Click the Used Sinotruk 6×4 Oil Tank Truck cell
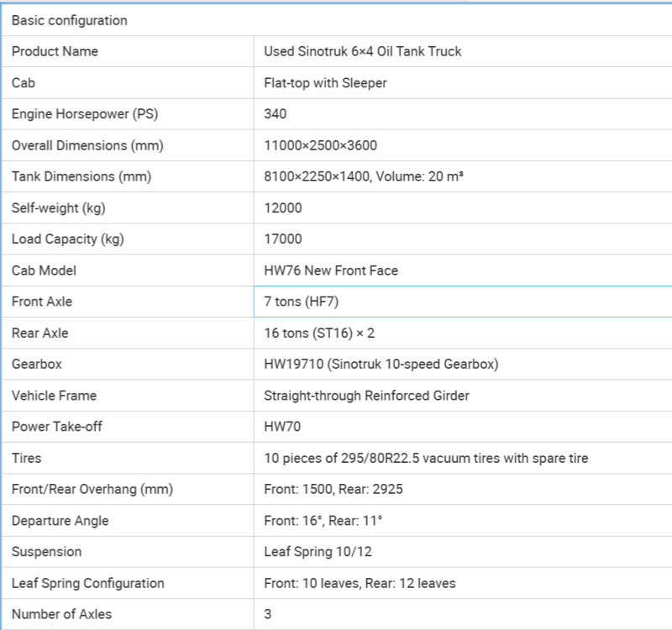672x630 pixels. (x=363, y=51)
